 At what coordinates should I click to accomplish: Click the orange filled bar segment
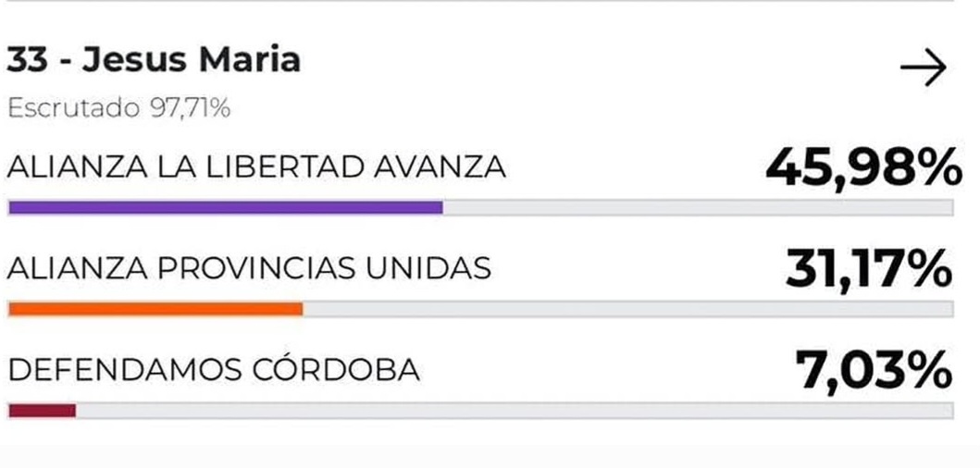155,310
